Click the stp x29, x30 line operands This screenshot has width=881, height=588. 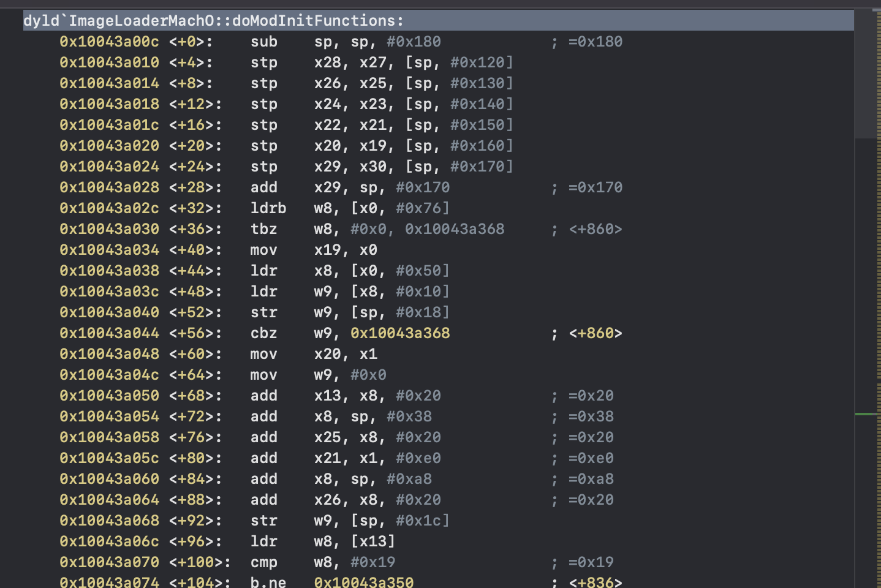pyautogui.click(x=414, y=167)
